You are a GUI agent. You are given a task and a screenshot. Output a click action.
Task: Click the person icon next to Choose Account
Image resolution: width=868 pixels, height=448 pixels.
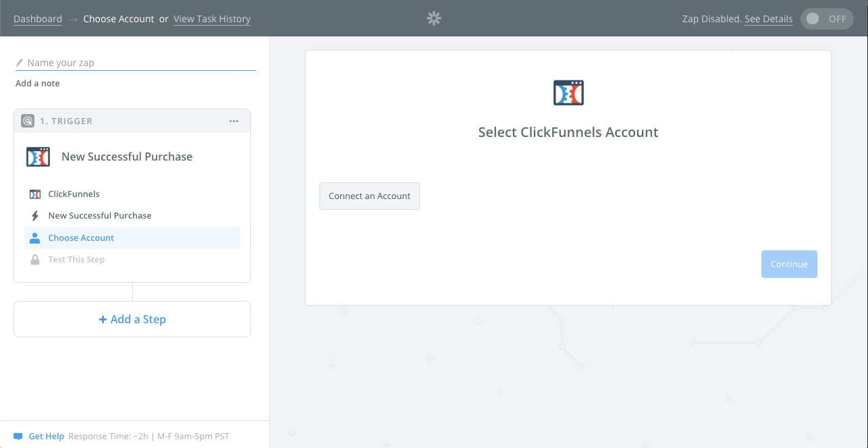35,237
